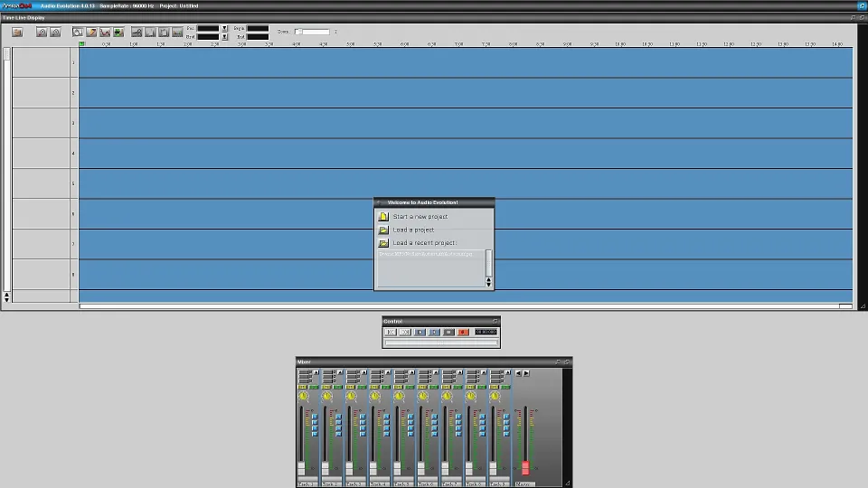Viewport: 868px width, 488px height.
Task: Click the leftmost toolbar folder icon
Action: coord(17,33)
